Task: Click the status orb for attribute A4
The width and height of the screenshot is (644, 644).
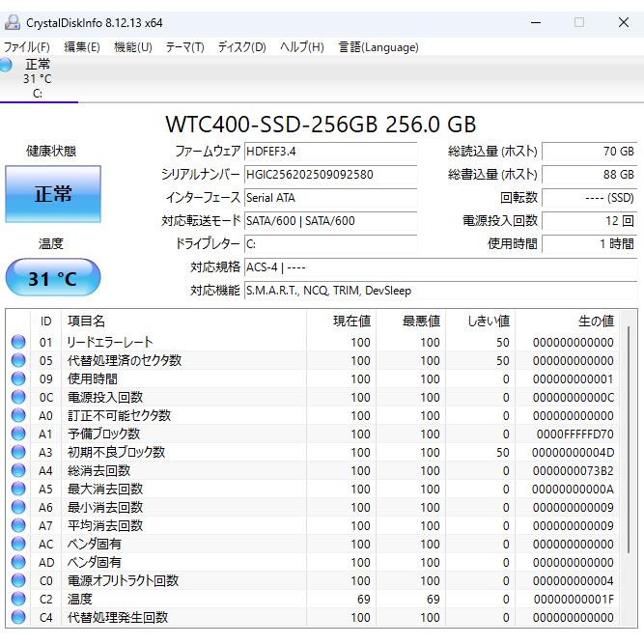Action: (18, 470)
